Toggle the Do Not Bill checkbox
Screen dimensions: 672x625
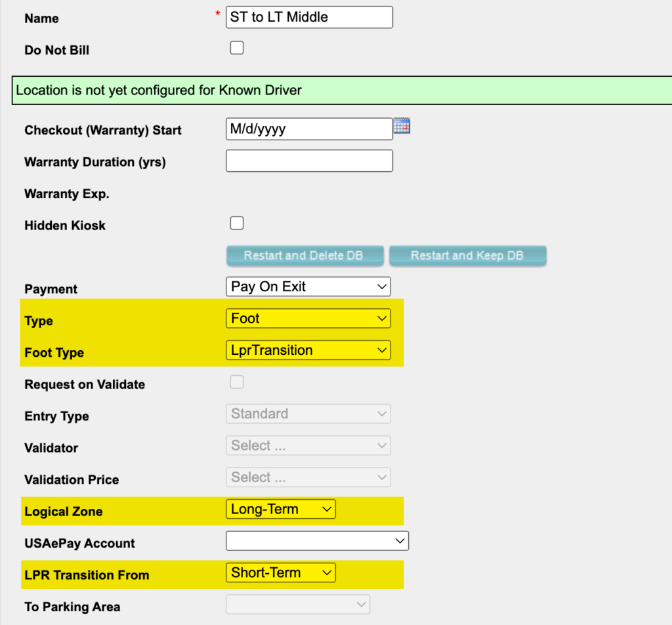(237, 48)
